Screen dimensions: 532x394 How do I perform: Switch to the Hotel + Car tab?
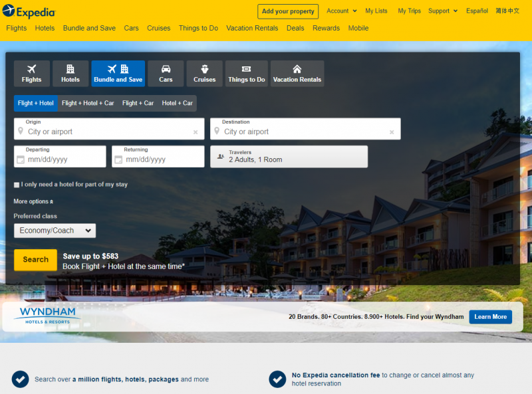coord(177,103)
